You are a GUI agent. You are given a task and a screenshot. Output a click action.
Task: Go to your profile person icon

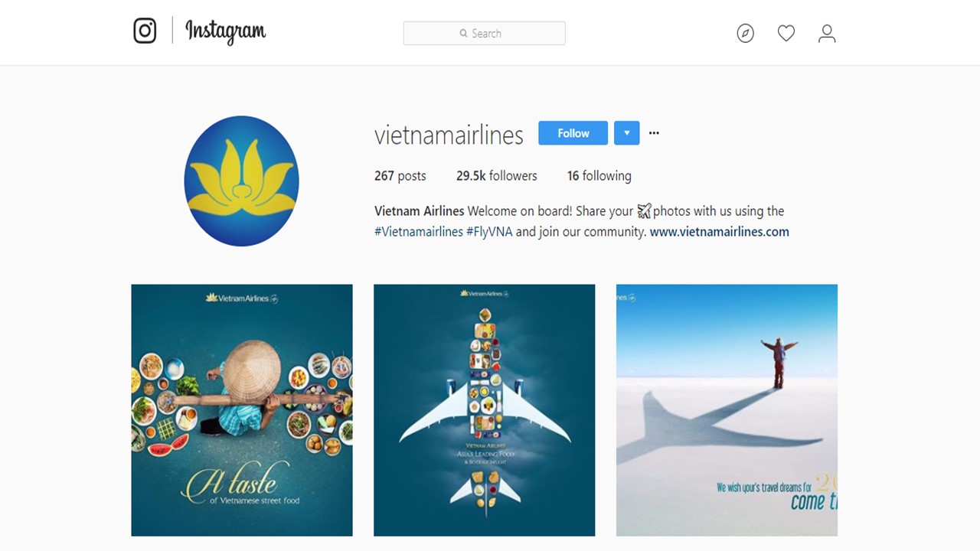[x=827, y=33]
